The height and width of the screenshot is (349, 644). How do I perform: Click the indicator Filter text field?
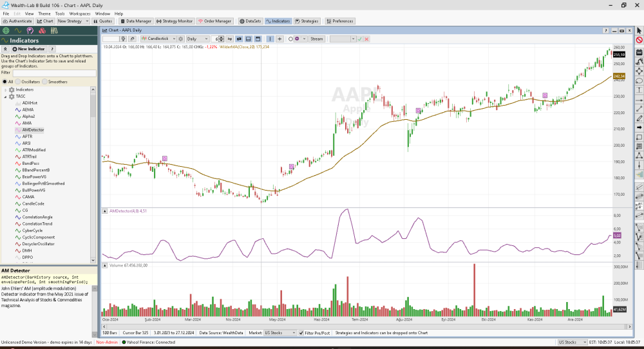point(54,73)
